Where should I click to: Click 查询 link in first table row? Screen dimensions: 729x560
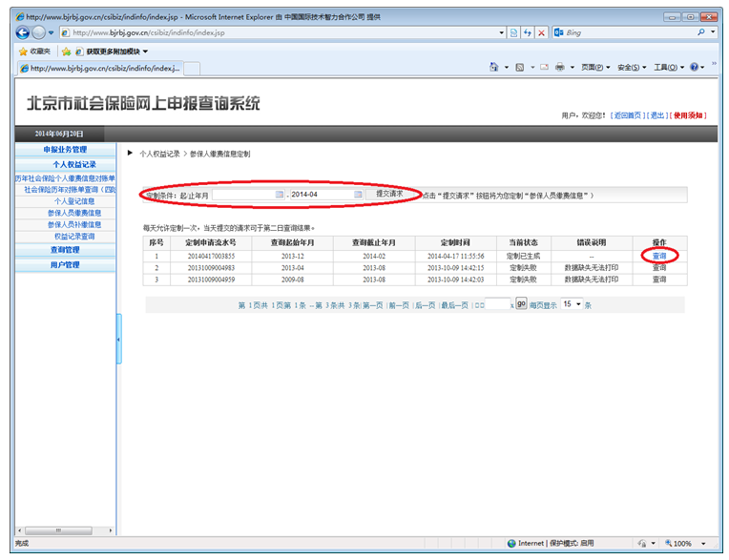(x=659, y=256)
